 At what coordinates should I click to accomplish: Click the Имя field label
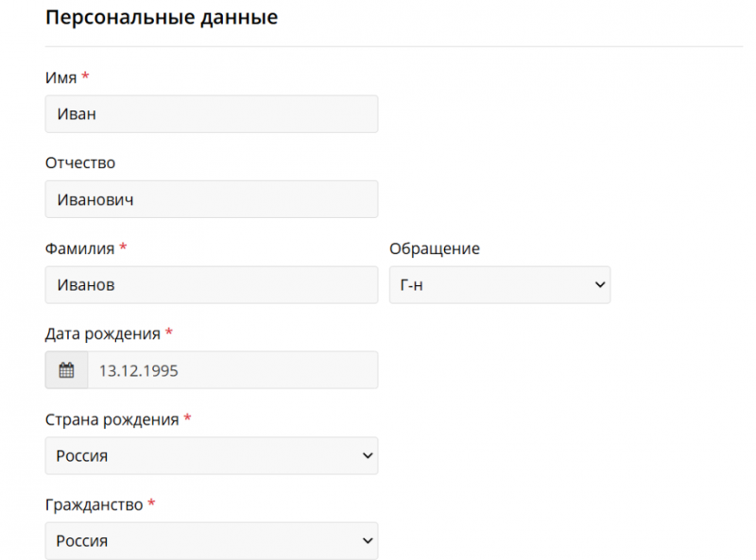pos(60,77)
